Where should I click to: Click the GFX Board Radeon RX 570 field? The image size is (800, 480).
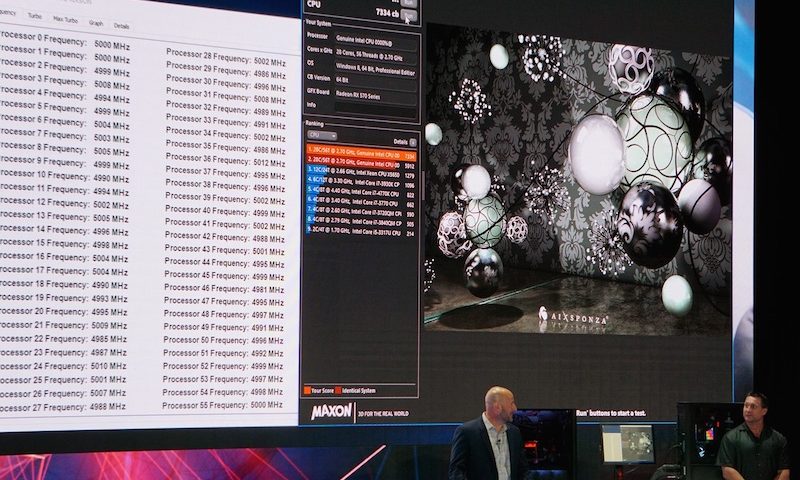(376, 95)
